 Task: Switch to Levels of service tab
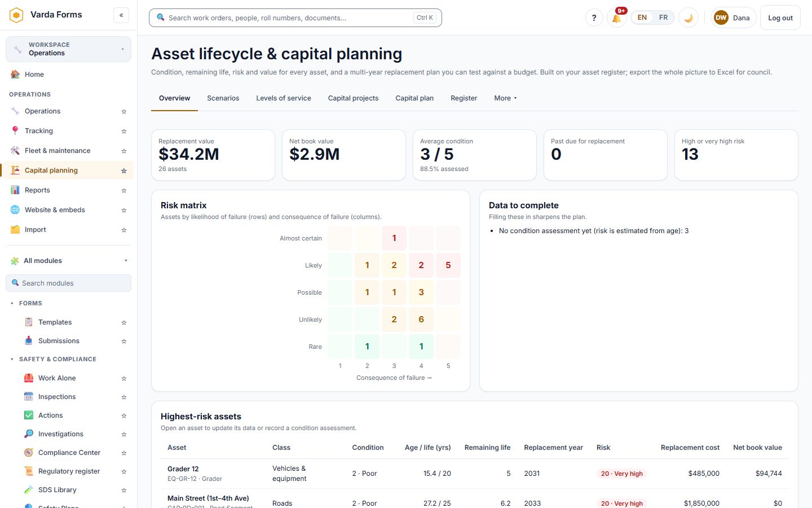coord(284,98)
